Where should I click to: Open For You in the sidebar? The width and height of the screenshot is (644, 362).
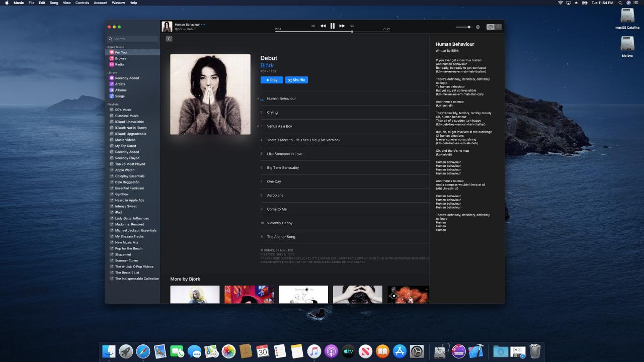[132, 52]
